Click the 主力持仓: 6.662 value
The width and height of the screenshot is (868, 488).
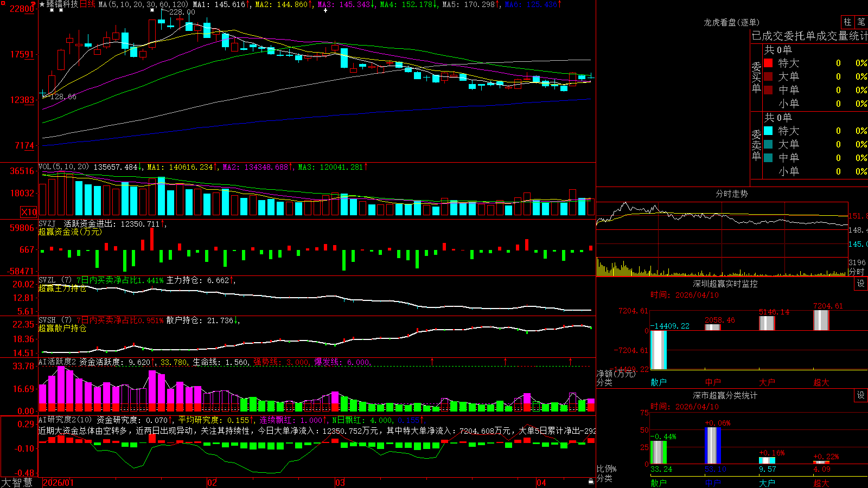click(x=197, y=280)
